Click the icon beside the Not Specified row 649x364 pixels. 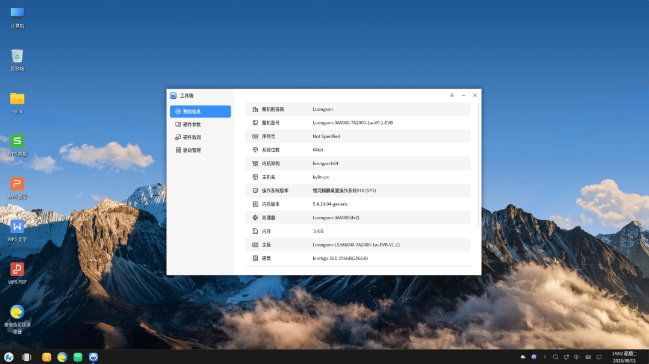tap(255, 136)
